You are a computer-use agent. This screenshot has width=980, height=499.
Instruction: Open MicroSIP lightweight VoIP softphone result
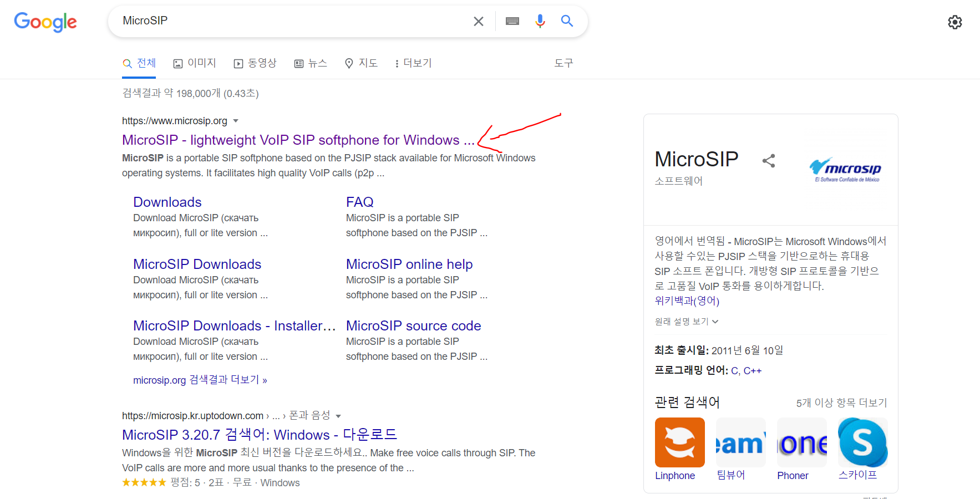point(298,140)
